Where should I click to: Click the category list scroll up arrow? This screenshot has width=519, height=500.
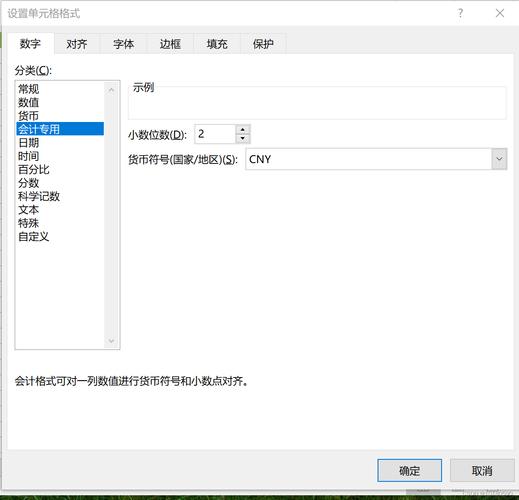(x=111, y=90)
